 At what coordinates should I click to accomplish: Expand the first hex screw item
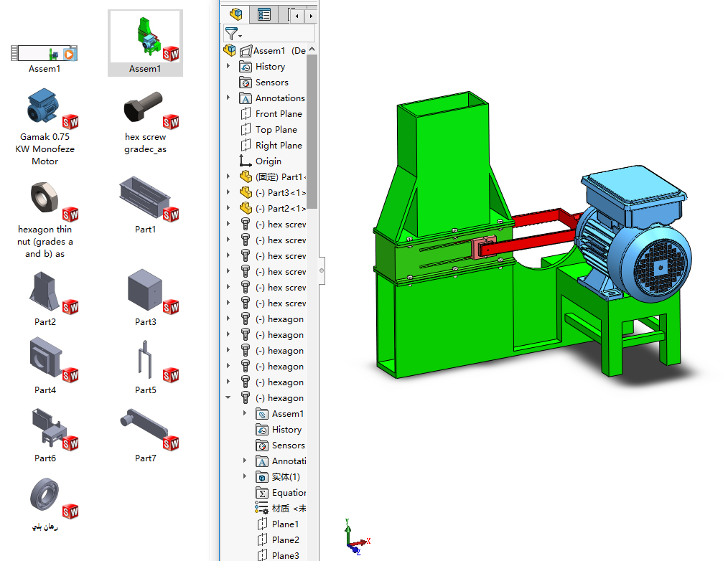(228, 224)
